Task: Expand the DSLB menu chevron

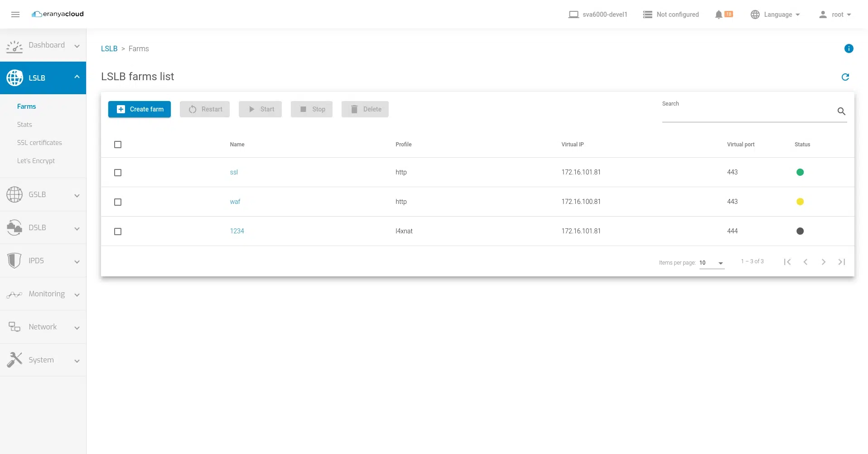Action: tap(77, 228)
